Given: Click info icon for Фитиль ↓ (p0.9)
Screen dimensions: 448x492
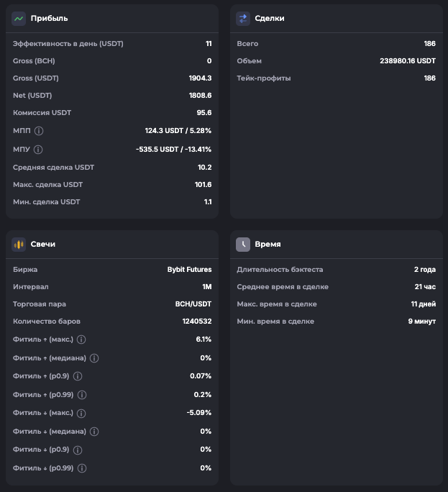Looking at the screenshot, I should (78, 450).
